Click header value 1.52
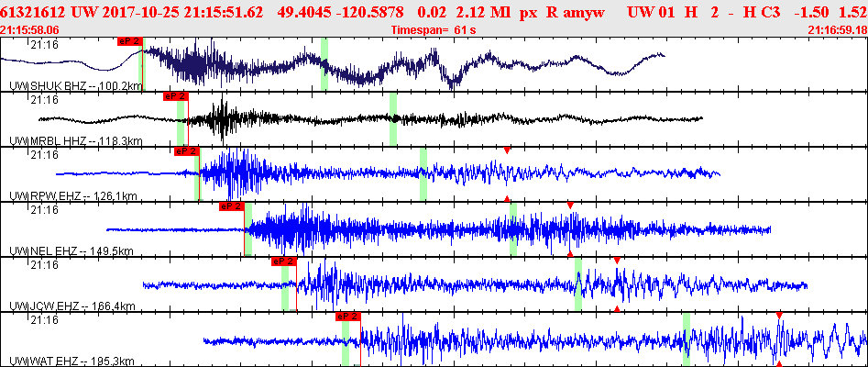Screen dimensions: 868x367 point(855,12)
